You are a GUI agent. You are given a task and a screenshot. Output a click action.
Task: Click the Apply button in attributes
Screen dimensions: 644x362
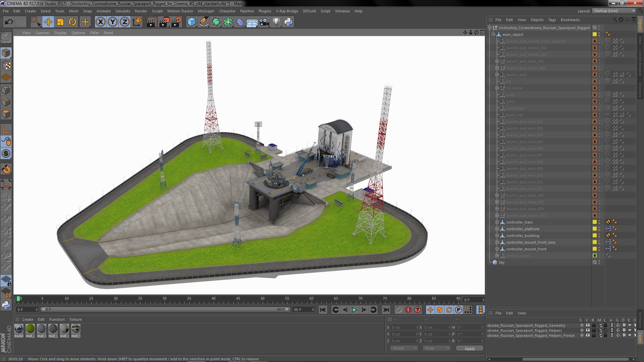tap(469, 348)
